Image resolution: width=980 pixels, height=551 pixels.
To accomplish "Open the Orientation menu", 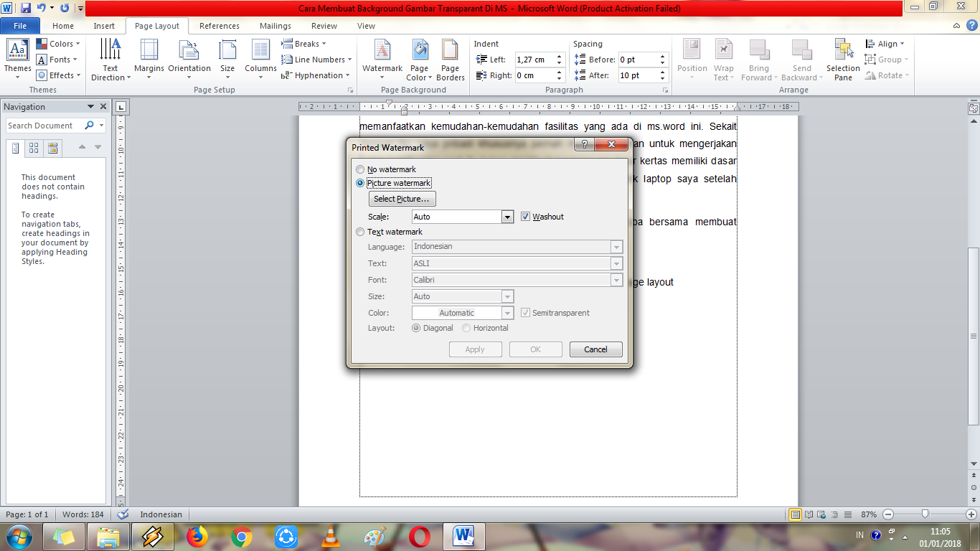I will pos(189,60).
